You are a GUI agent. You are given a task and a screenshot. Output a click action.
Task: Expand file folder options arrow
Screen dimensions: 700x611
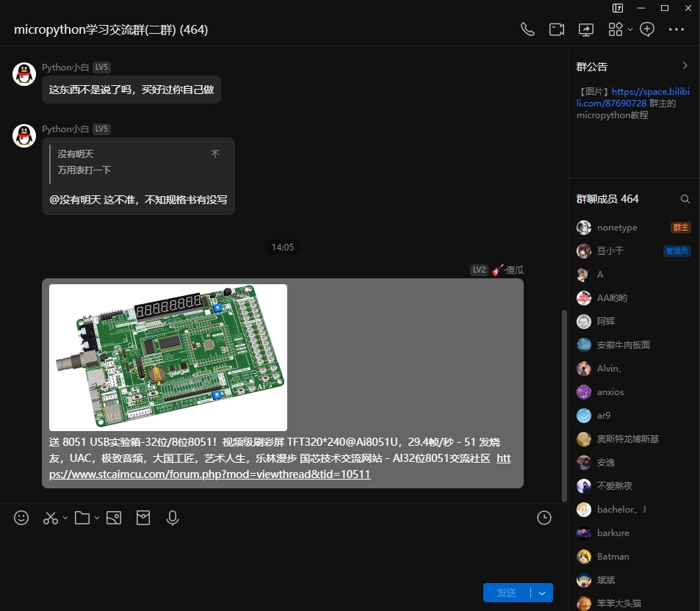pos(97,518)
